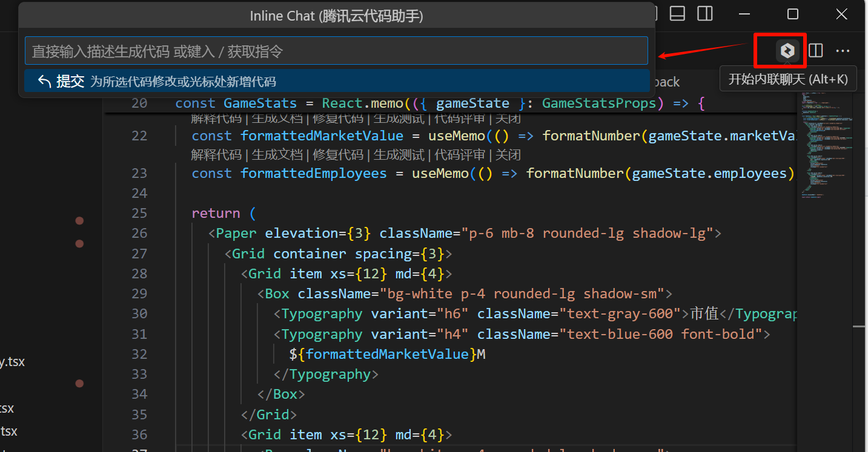The width and height of the screenshot is (868, 452).
Task: Open the file ending in y.tsx in explorer
Action: coord(12,362)
